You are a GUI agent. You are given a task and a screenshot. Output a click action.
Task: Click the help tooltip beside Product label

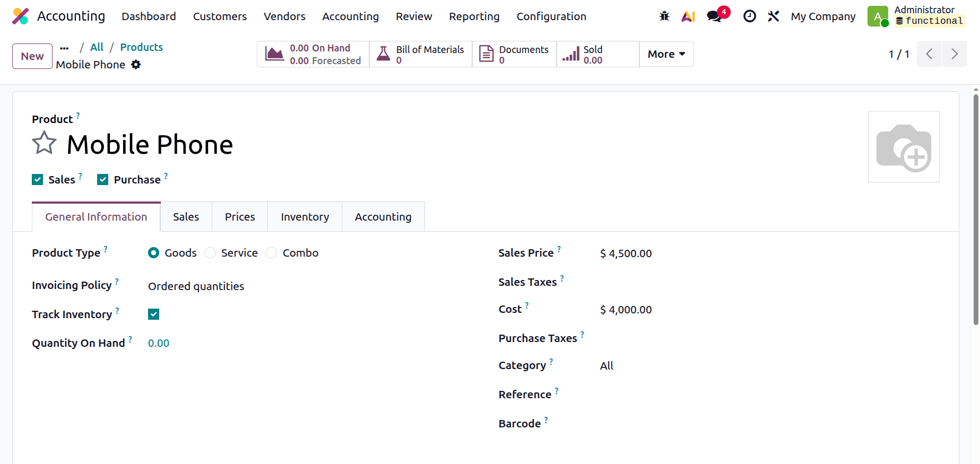click(x=78, y=115)
